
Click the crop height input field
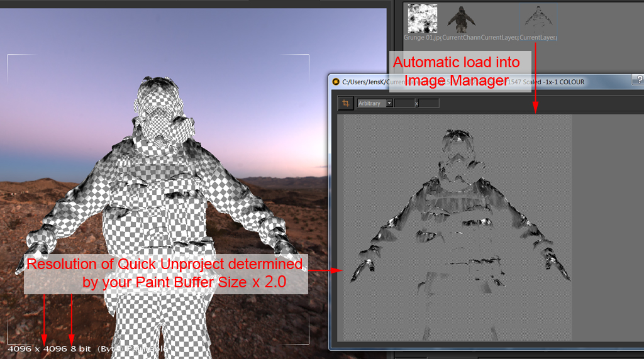(x=429, y=103)
